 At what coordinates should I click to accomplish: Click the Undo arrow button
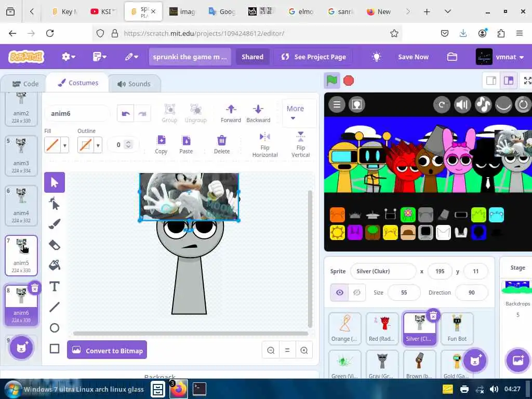tap(126, 113)
